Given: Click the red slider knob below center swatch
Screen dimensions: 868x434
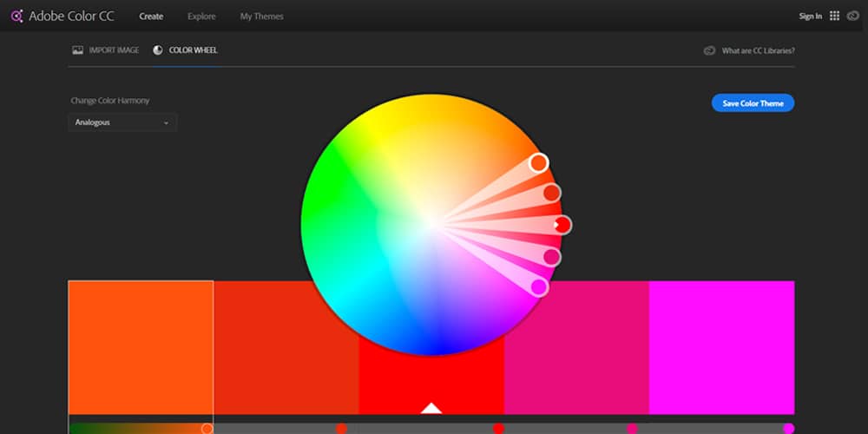Looking at the screenshot, I should 499,429.
